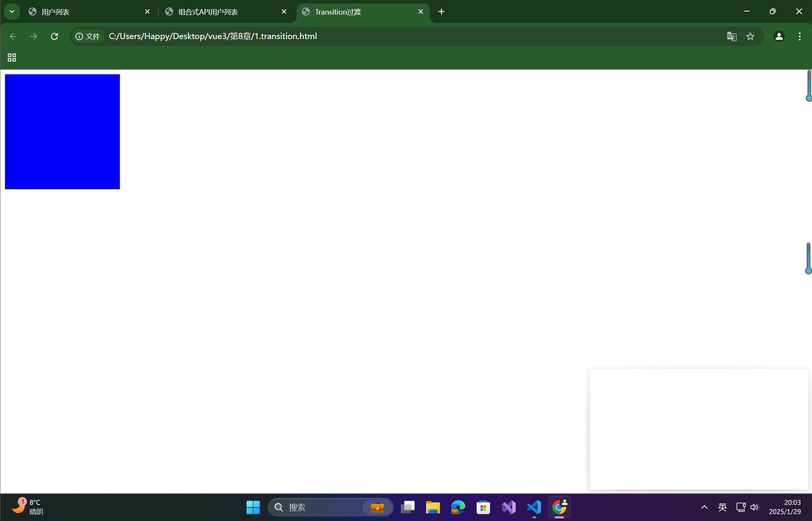Expand the tab search dropdown
The width and height of the screenshot is (812, 521).
[12, 11]
